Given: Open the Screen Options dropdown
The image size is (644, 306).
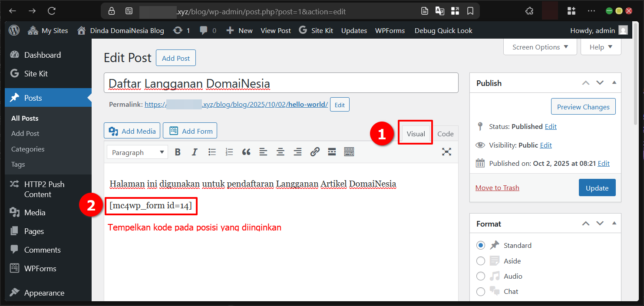Looking at the screenshot, I should [x=540, y=47].
